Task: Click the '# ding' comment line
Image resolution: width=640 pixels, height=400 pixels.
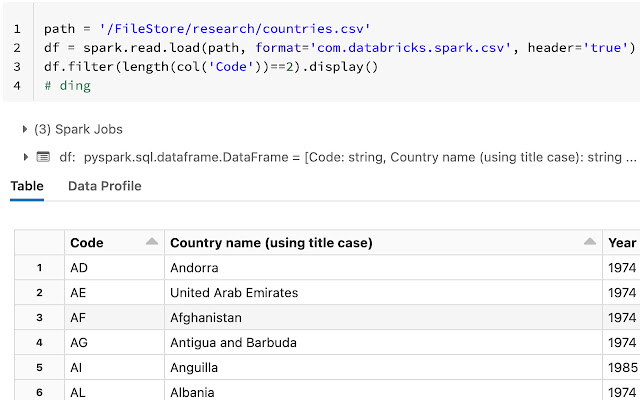Action: click(68, 86)
